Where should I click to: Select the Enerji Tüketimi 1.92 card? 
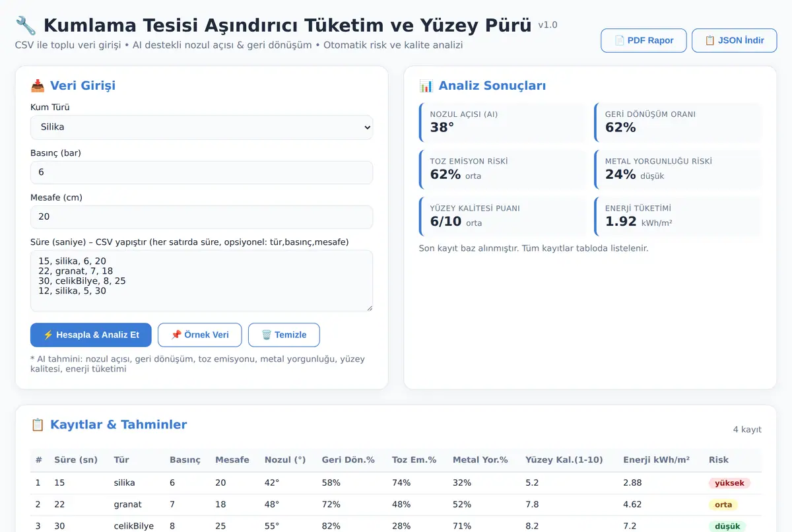click(x=678, y=216)
